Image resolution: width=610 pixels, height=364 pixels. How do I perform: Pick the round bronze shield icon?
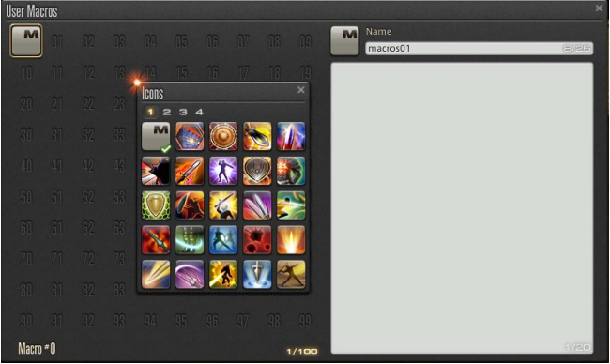pyautogui.click(x=223, y=137)
